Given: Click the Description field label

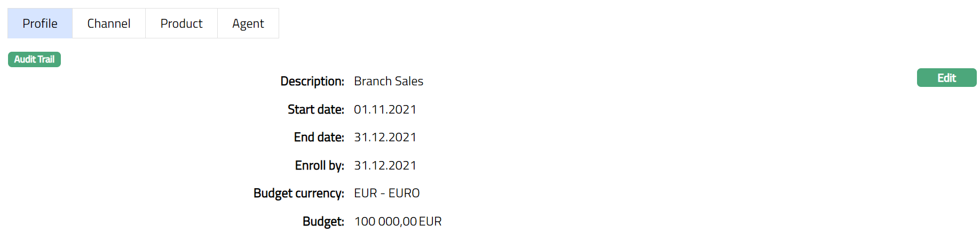Looking at the screenshot, I should (x=312, y=81).
